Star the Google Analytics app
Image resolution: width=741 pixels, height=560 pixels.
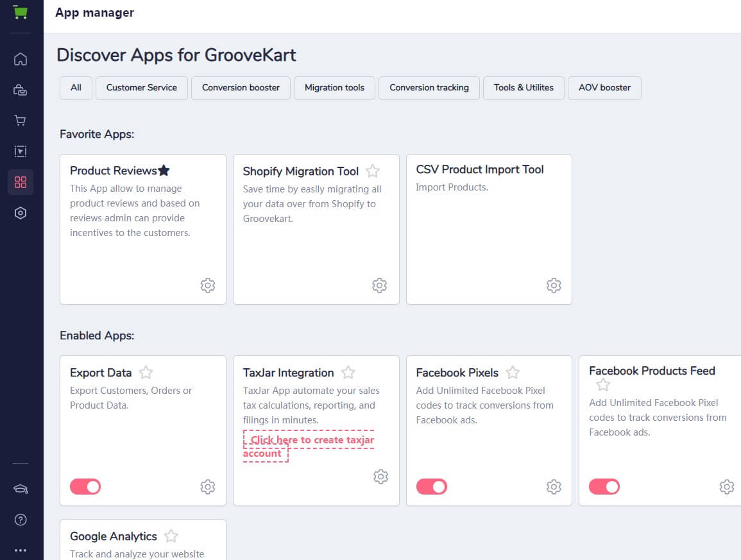pos(171,536)
